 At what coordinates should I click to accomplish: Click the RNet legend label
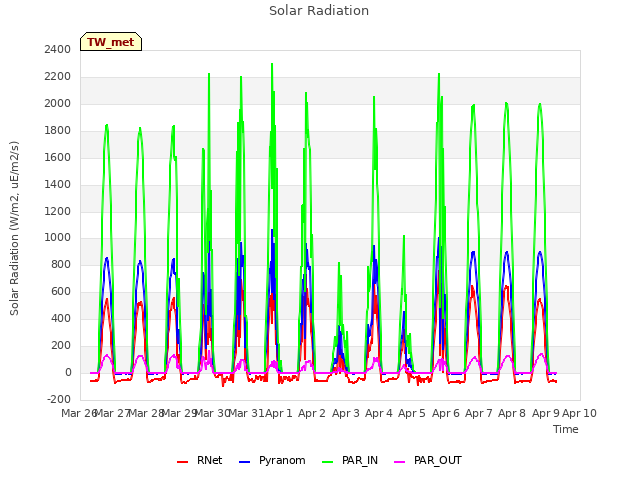pos(209,460)
